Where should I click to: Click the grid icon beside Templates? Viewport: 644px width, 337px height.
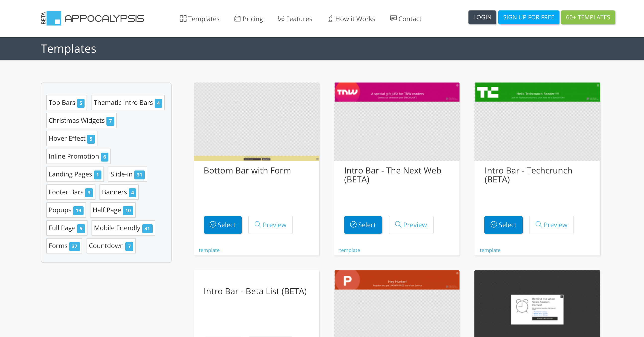pyautogui.click(x=183, y=18)
